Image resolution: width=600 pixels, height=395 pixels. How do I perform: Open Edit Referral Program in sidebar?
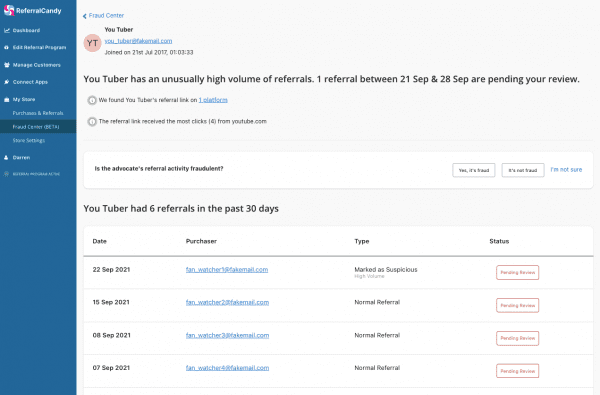pyautogui.click(x=39, y=47)
